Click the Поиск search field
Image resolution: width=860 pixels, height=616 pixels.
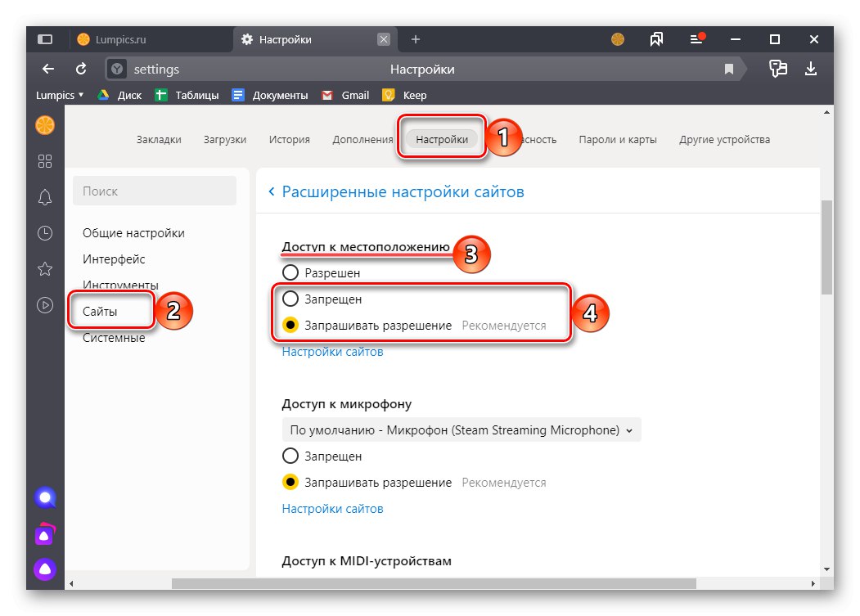(154, 190)
